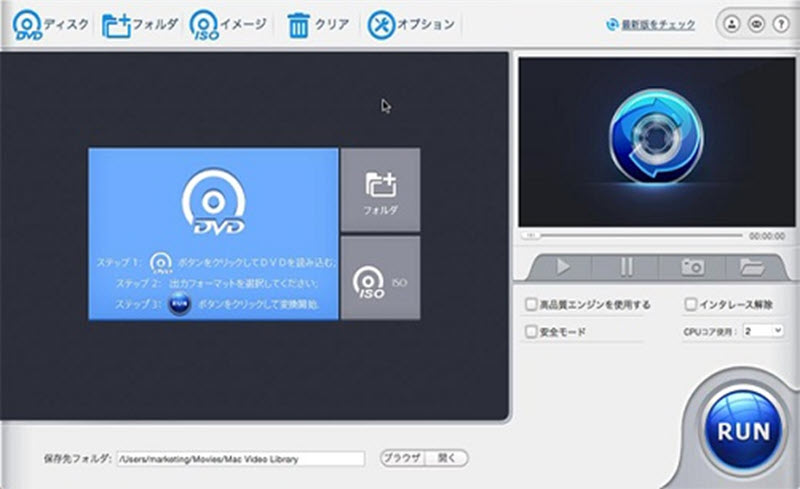
Task: Expand the CPU core use dropdown
Action: coord(763,330)
